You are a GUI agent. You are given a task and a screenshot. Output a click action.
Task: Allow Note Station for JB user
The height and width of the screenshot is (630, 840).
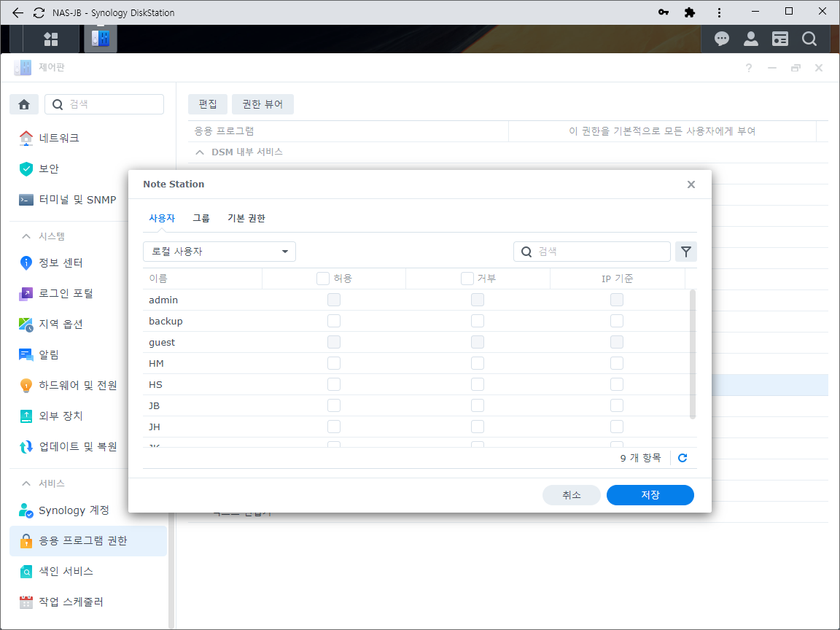334,405
